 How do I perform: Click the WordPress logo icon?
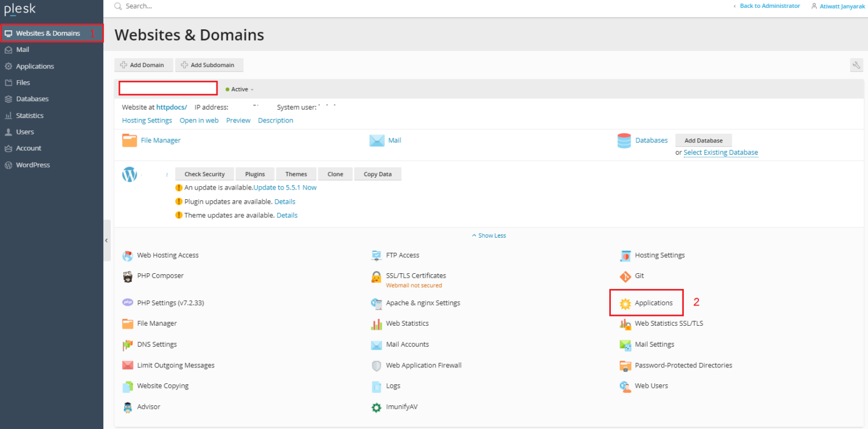129,174
